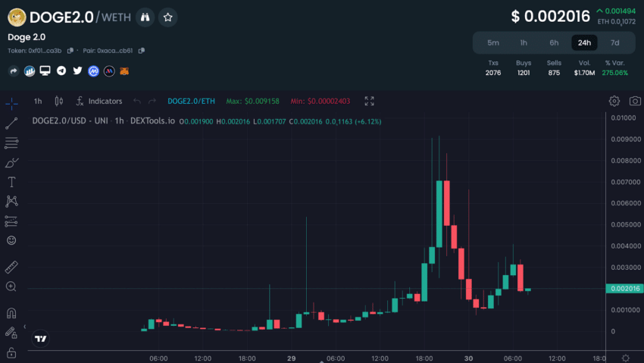Open the time axis settings gear
The width and height of the screenshot is (644, 363).
625,358
